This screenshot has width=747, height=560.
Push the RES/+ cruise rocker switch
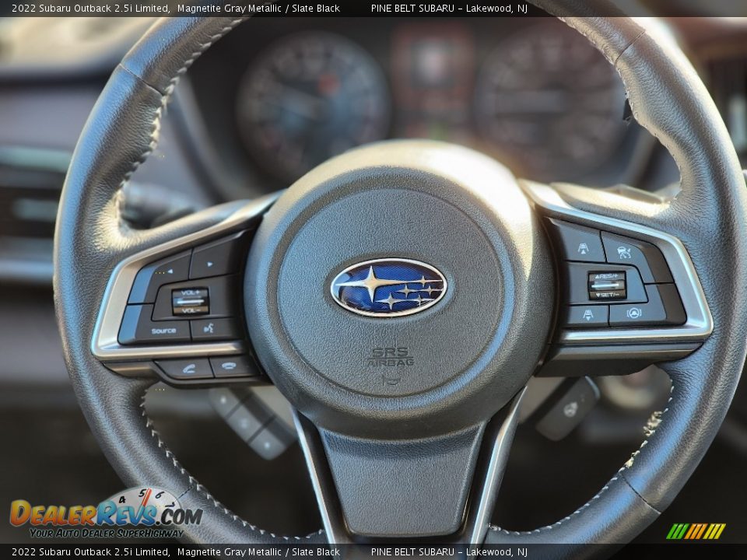[x=606, y=277]
